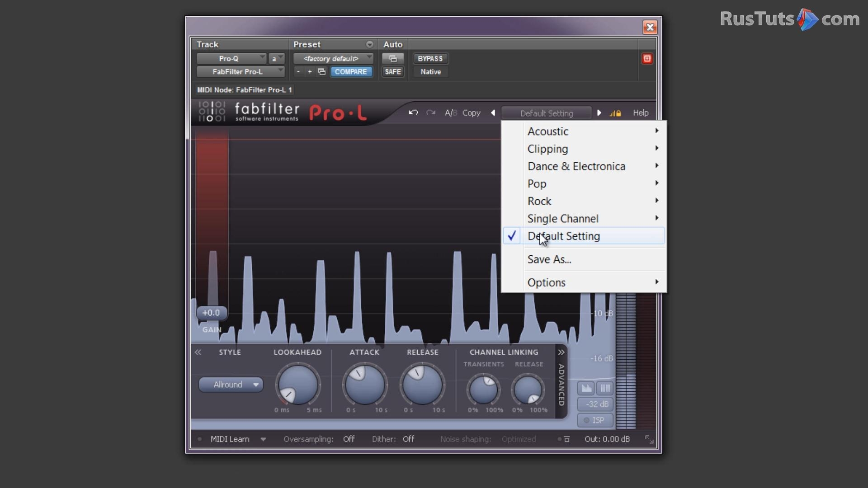This screenshot has width=868, height=488.
Task: Open the MIDI Learn dropdown arrow
Action: point(263,439)
